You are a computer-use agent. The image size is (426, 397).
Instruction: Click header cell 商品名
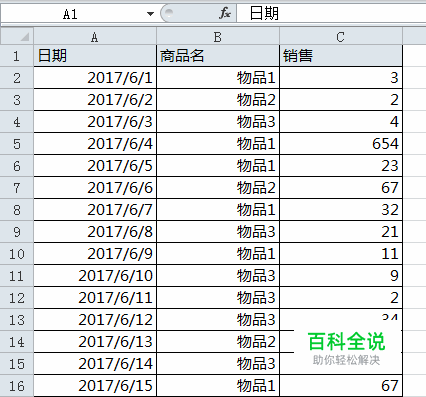[x=218, y=56]
